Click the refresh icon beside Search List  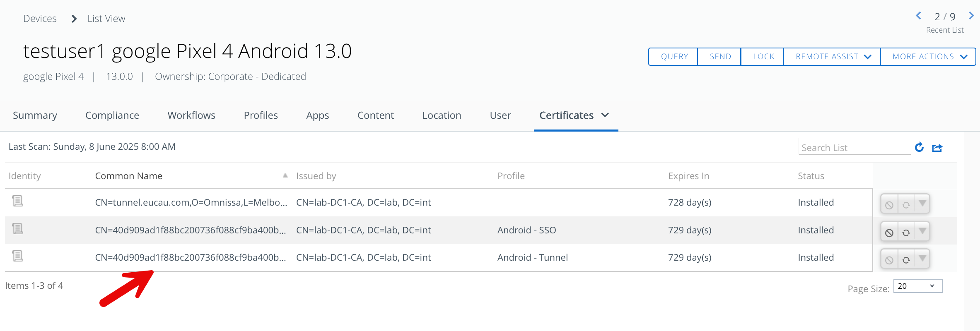919,147
